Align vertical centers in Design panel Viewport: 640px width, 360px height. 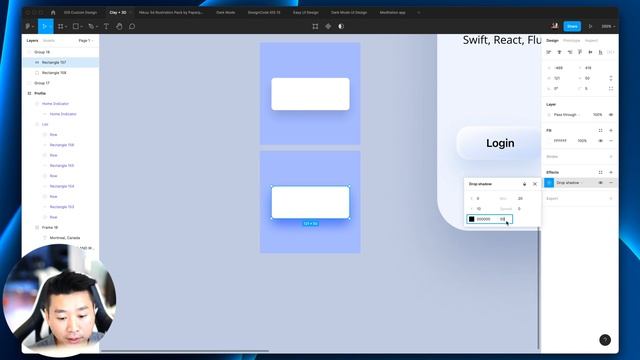pyautogui.click(x=590, y=52)
